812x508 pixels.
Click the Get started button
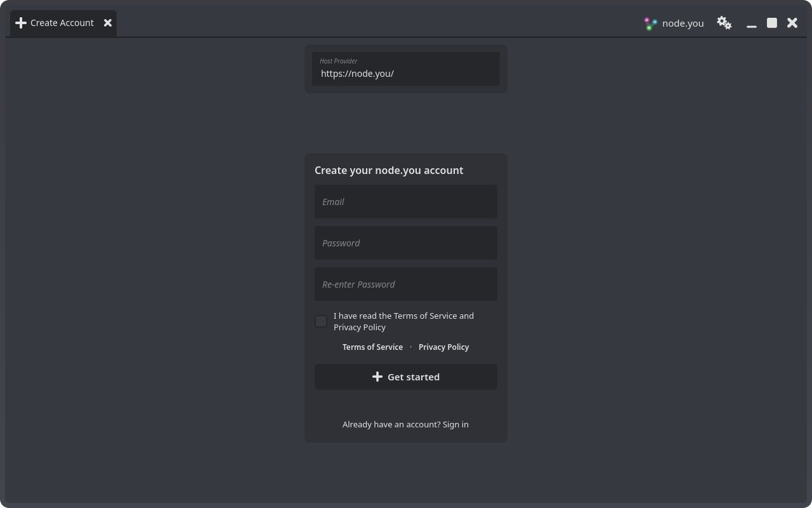(x=406, y=377)
